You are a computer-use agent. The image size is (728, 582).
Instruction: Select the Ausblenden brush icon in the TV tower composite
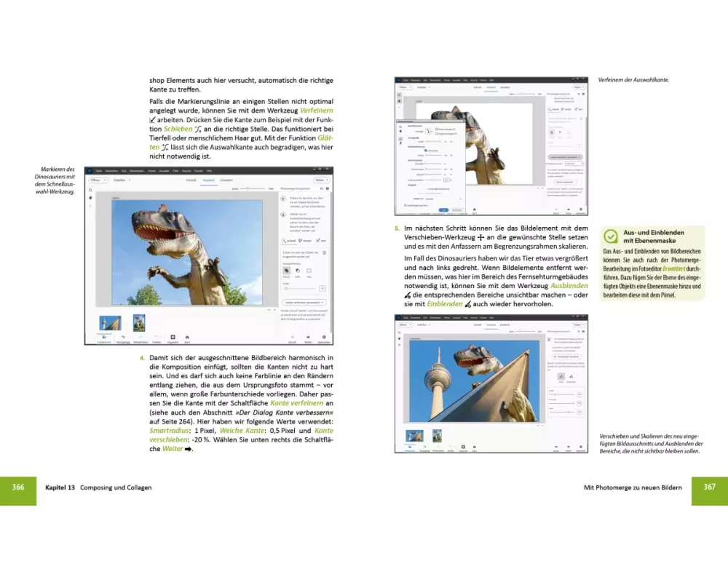tap(560, 376)
